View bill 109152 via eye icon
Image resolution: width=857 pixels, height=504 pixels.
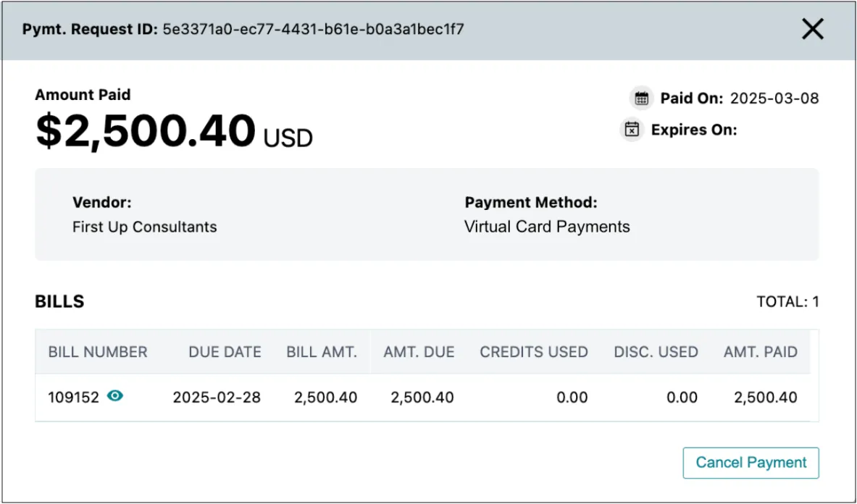tap(114, 396)
